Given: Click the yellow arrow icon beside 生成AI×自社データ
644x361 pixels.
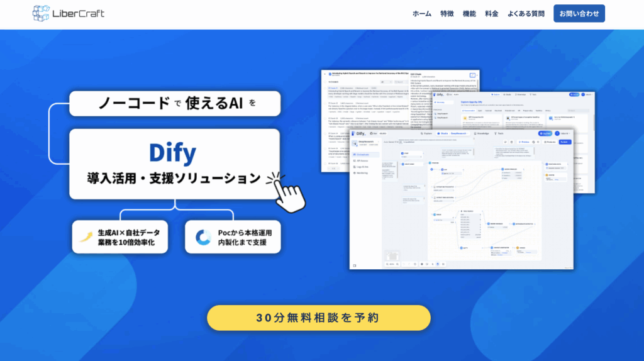Looking at the screenshot, I should point(85,237).
